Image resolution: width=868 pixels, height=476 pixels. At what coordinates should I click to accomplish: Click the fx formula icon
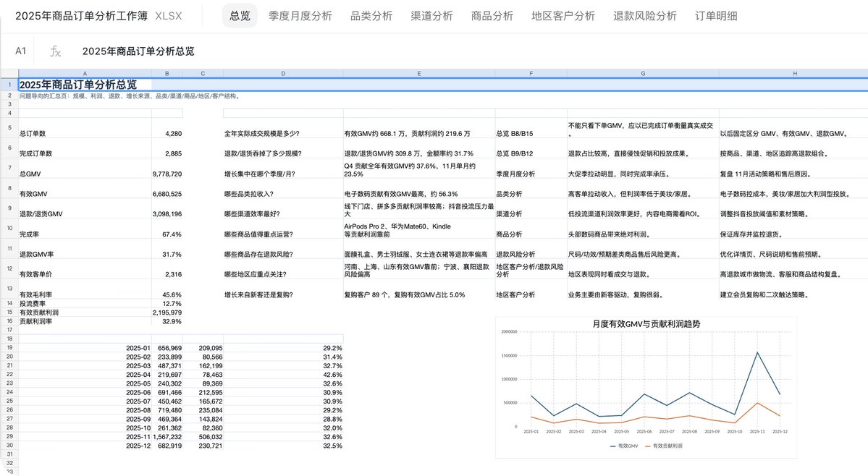[55, 51]
